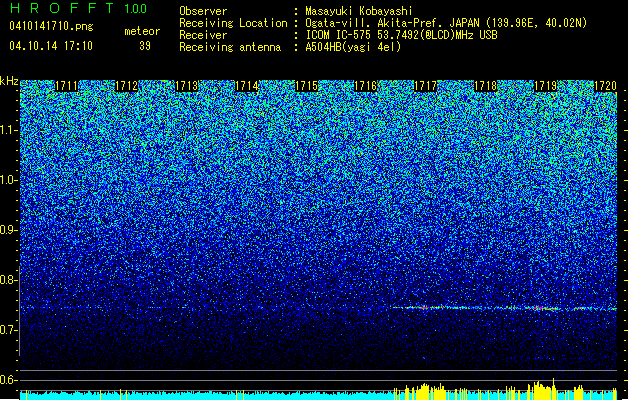Click the kHz axis label
The image size is (629, 400).
point(9,81)
